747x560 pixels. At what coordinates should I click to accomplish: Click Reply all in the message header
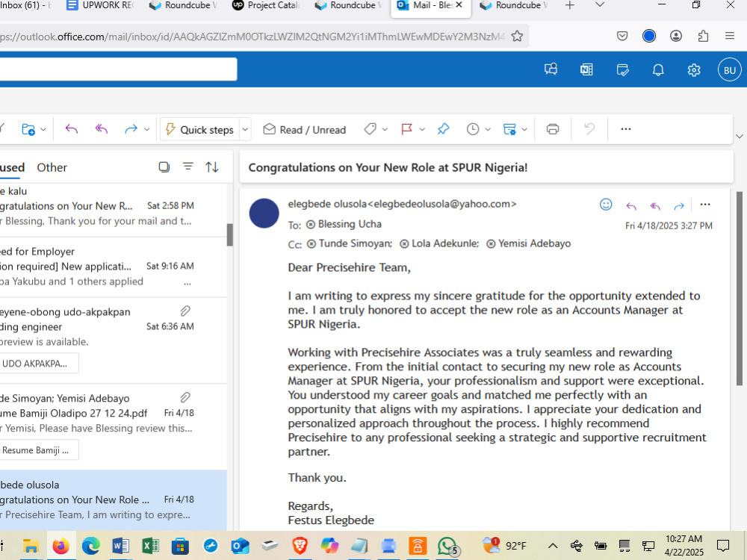(x=655, y=206)
